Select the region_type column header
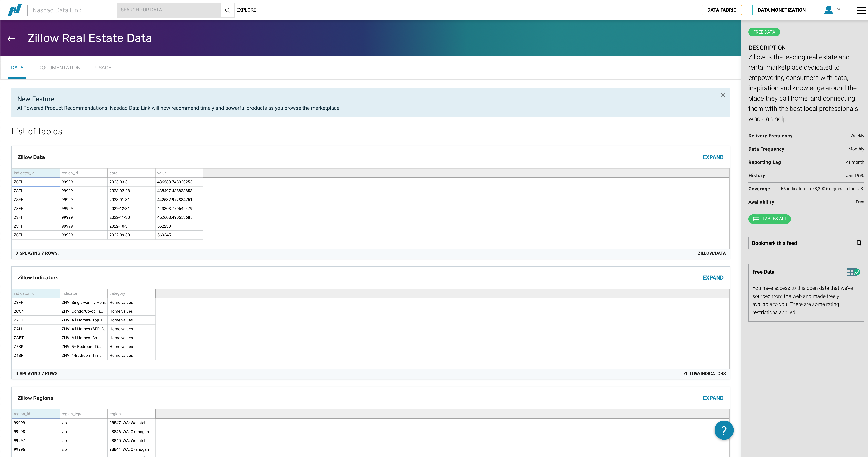 click(x=84, y=414)
